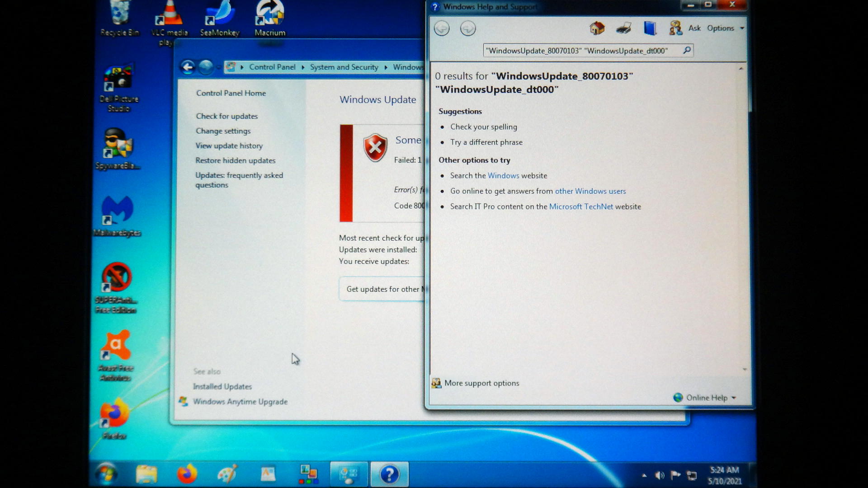868x488 pixels.
Task: Open Macrium desktop icon
Action: point(270,19)
